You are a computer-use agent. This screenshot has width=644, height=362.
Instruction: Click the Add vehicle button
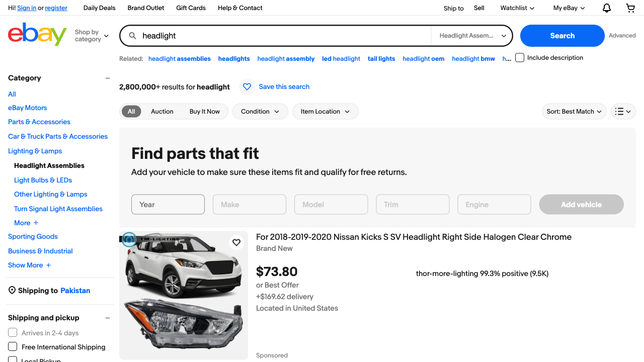(x=581, y=205)
